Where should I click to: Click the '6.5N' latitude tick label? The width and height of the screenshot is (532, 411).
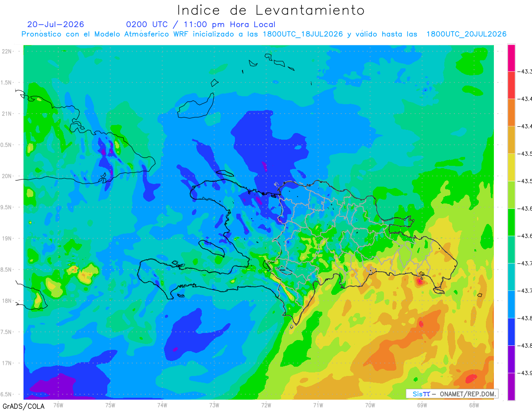pyautogui.click(x=7, y=394)
